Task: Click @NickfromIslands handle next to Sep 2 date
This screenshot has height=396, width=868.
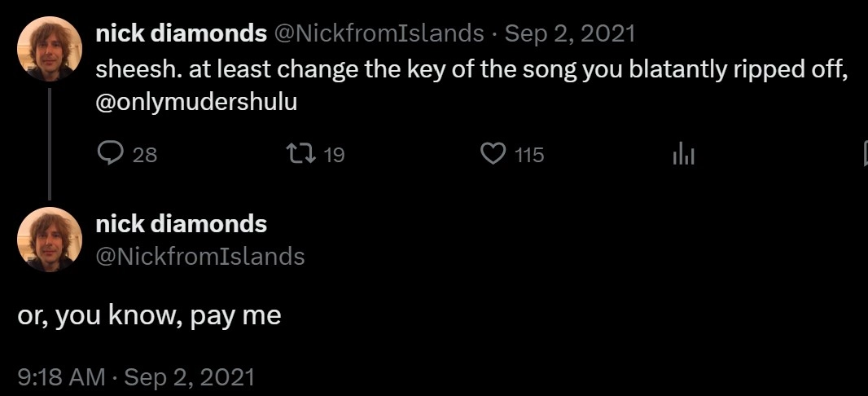Action: tap(379, 33)
